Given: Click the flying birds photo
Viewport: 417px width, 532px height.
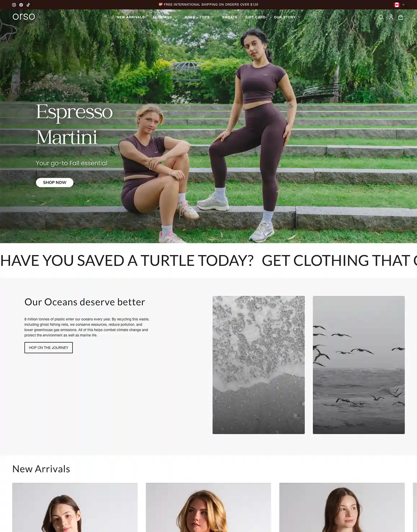Looking at the screenshot, I should point(359,365).
